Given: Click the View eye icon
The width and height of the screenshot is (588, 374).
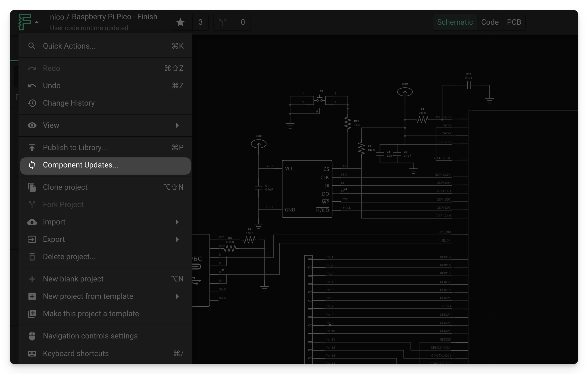Looking at the screenshot, I should [x=32, y=125].
